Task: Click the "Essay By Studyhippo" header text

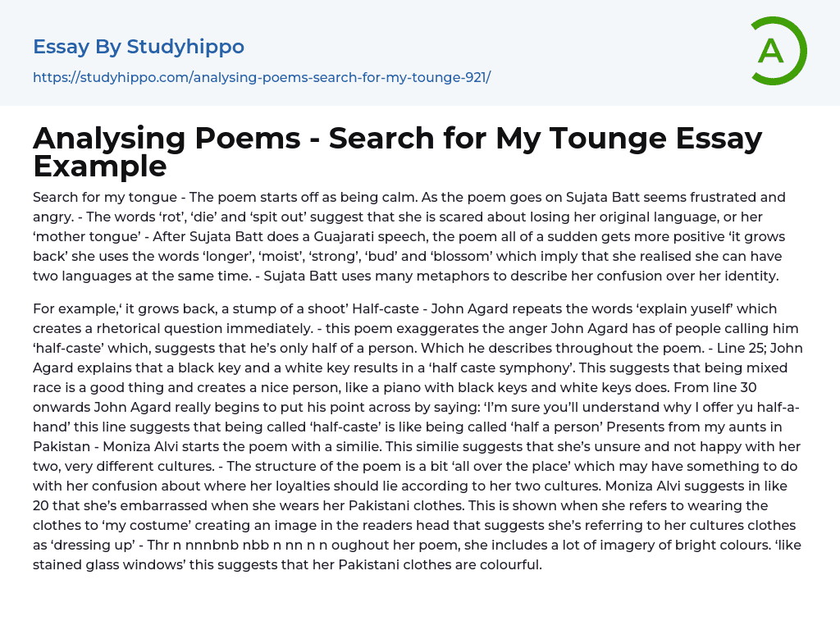Action: pyautogui.click(x=139, y=47)
